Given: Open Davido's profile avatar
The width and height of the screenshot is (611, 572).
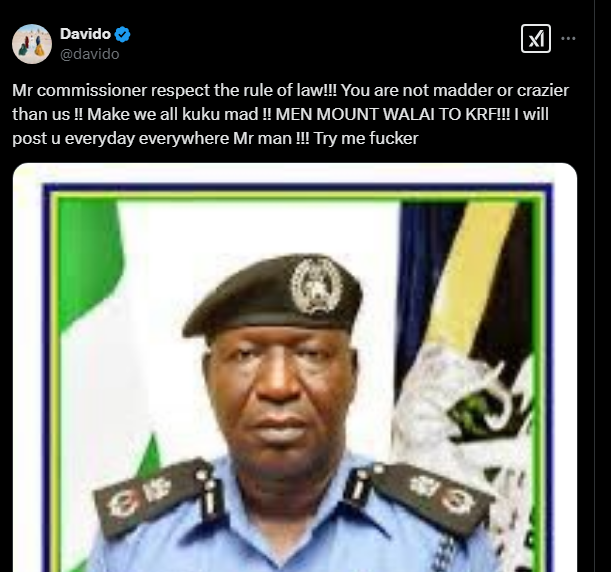Looking at the screenshot, I should click(x=32, y=44).
